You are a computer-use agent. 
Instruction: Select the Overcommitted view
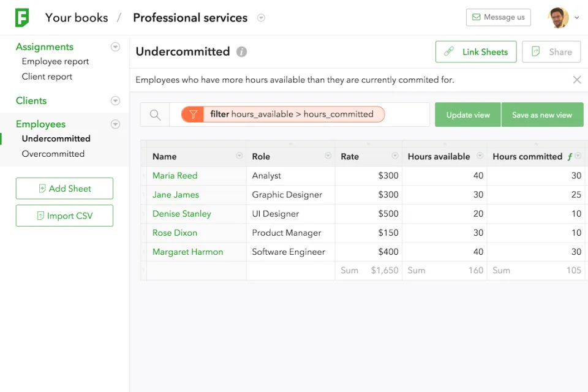(53, 154)
